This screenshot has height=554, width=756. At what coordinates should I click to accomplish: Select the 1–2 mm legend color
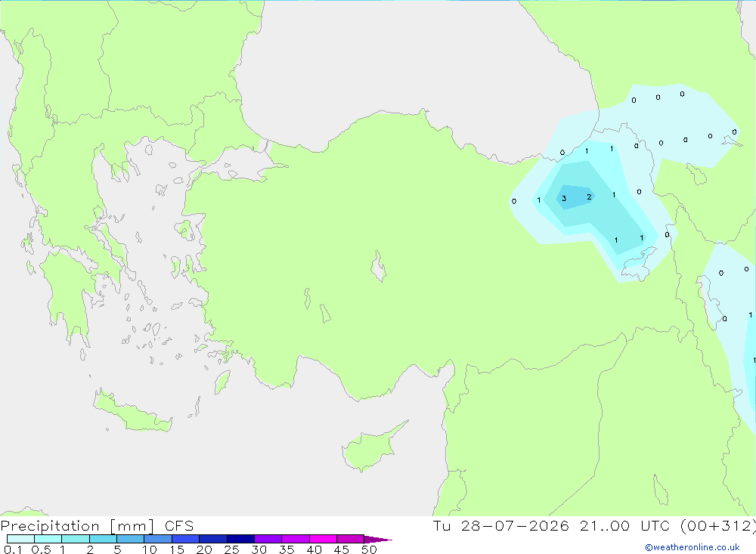click(x=76, y=539)
